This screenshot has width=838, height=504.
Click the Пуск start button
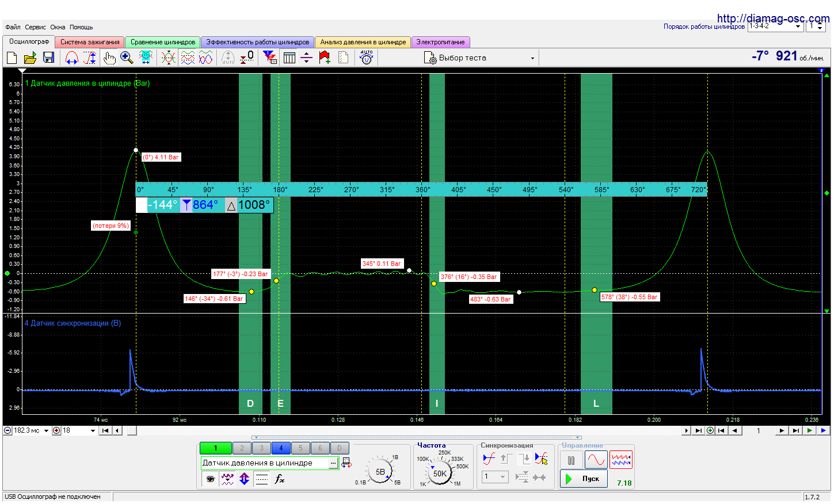pyautogui.click(x=584, y=479)
